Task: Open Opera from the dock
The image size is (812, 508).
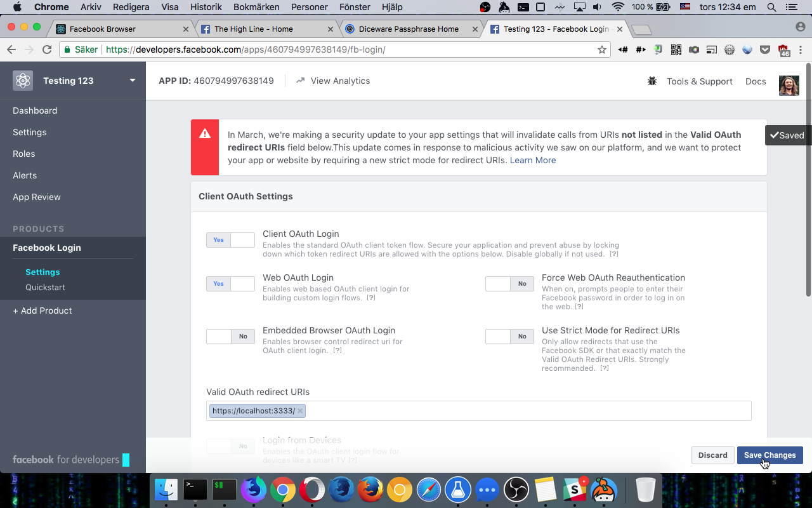Action: (x=312, y=490)
